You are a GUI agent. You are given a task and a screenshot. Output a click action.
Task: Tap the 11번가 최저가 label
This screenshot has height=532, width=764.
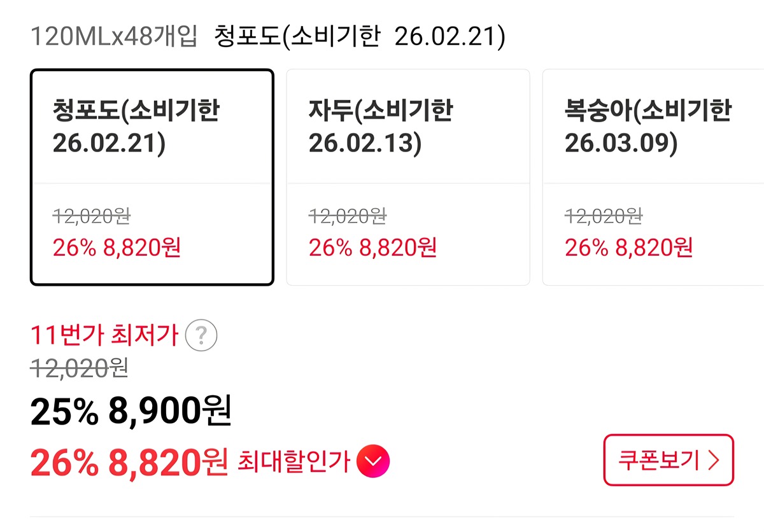104,334
